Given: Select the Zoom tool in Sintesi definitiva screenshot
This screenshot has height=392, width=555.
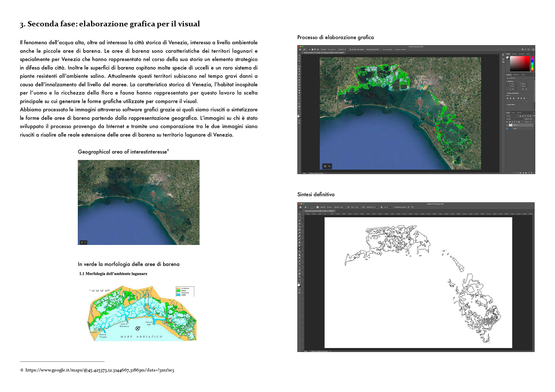Looking at the screenshot, I should coord(299,276).
